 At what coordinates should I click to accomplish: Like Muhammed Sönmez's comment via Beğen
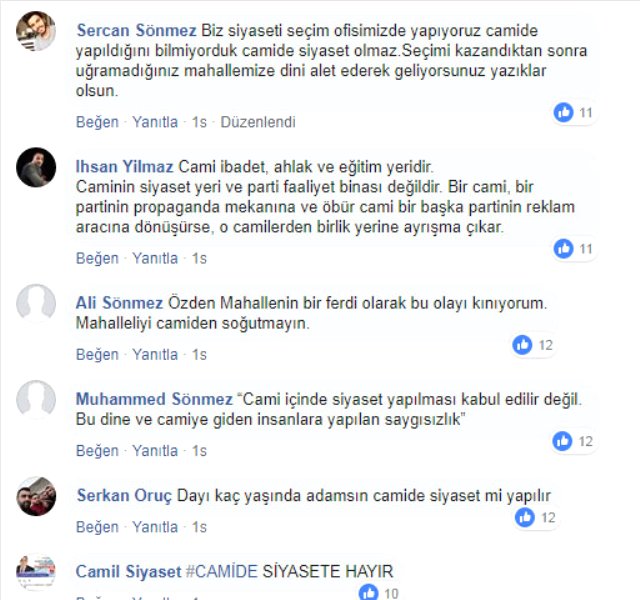tap(97, 451)
